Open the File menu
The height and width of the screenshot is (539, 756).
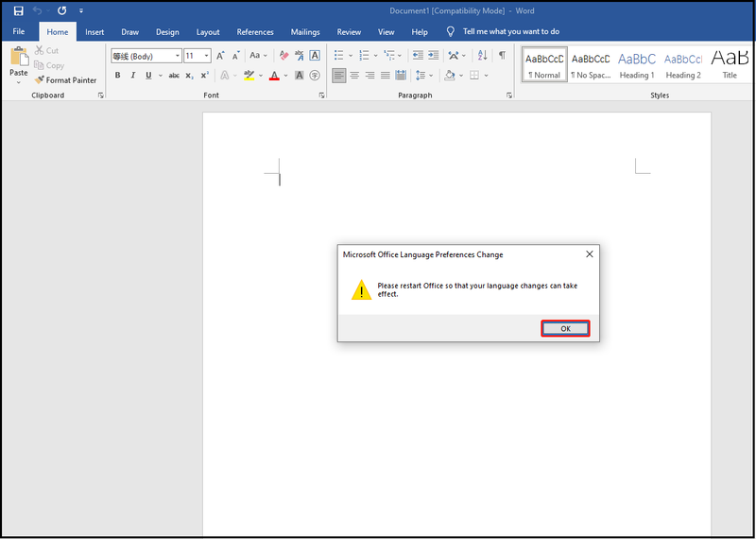coord(19,32)
